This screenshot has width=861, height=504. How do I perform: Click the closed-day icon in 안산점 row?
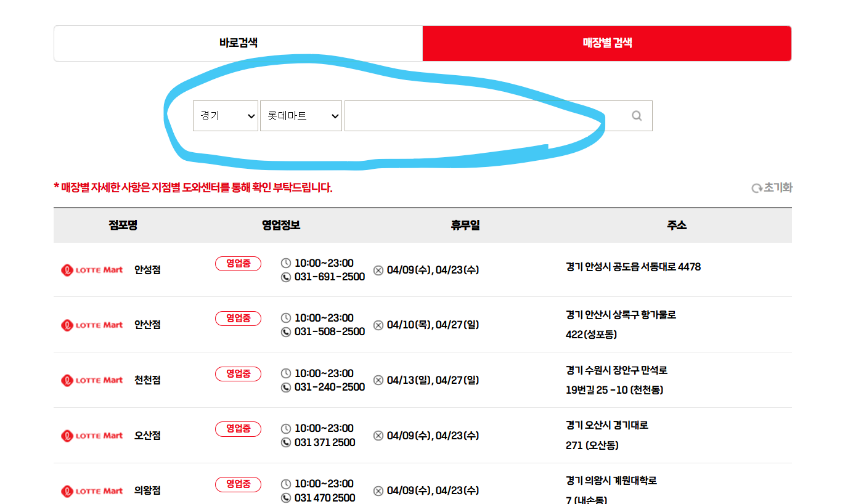click(378, 325)
